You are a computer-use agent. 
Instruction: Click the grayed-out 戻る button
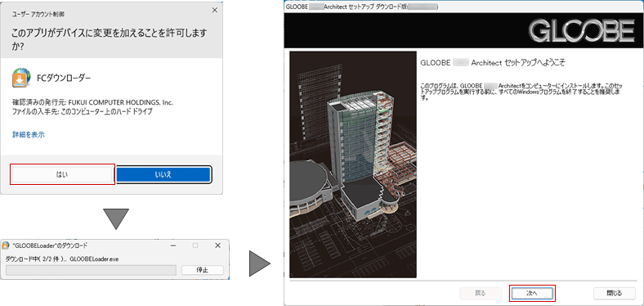pyautogui.click(x=480, y=293)
